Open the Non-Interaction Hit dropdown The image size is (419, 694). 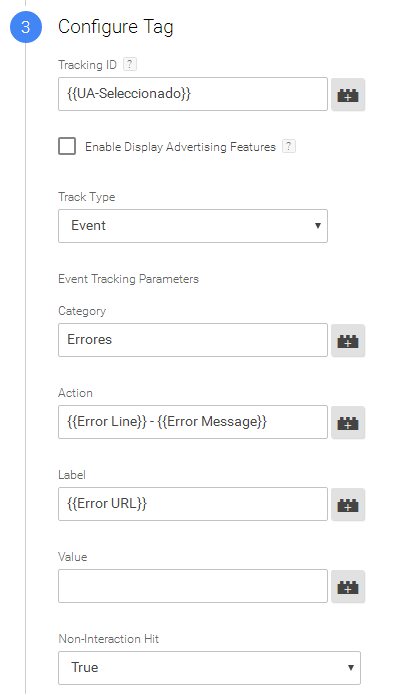click(209, 667)
